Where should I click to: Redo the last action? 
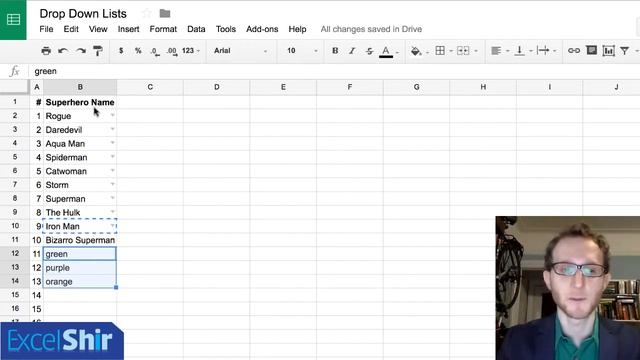80,51
